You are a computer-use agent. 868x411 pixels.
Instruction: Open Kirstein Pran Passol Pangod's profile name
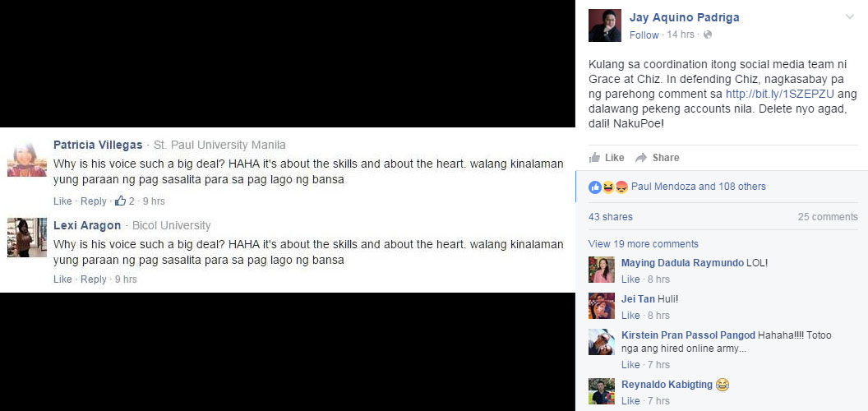click(688, 335)
